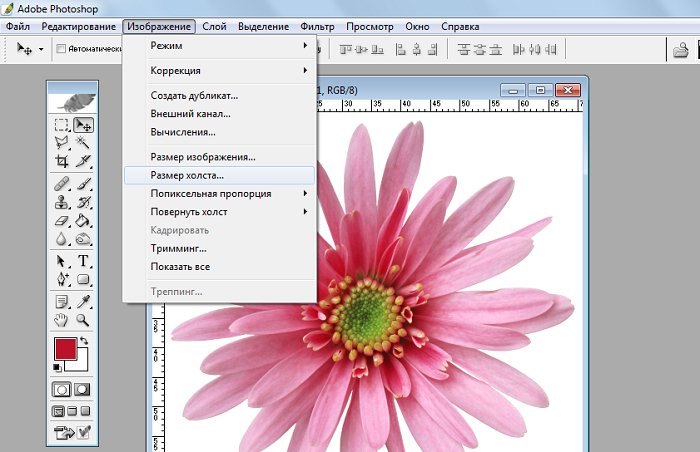Image resolution: width=700 pixels, height=452 pixels.
Task: Select the Sponge tool next to Blur
Action: [x=83, y=239]
